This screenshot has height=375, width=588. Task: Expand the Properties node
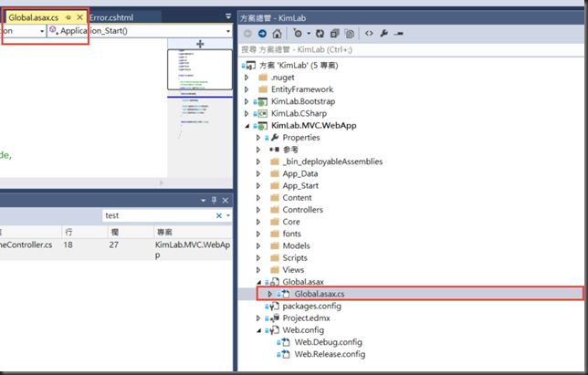tap(258, 138)
